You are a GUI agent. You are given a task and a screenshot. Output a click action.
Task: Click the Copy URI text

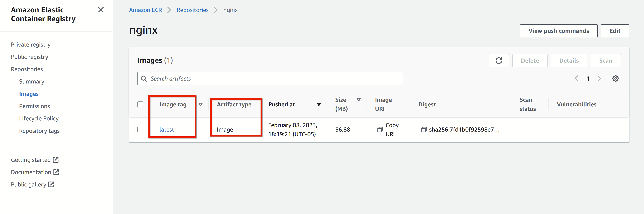click(392, 130)
